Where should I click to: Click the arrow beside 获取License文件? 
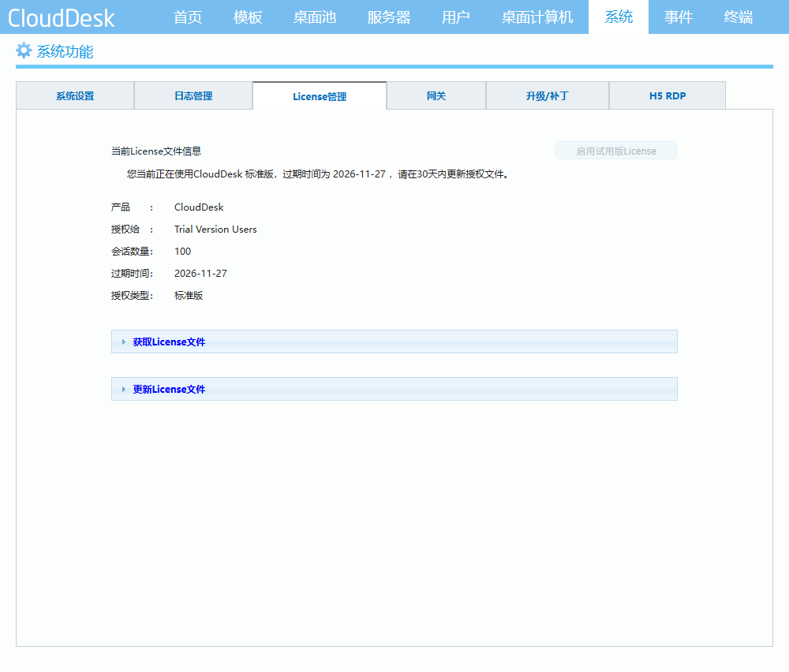[x=124, y=342]
